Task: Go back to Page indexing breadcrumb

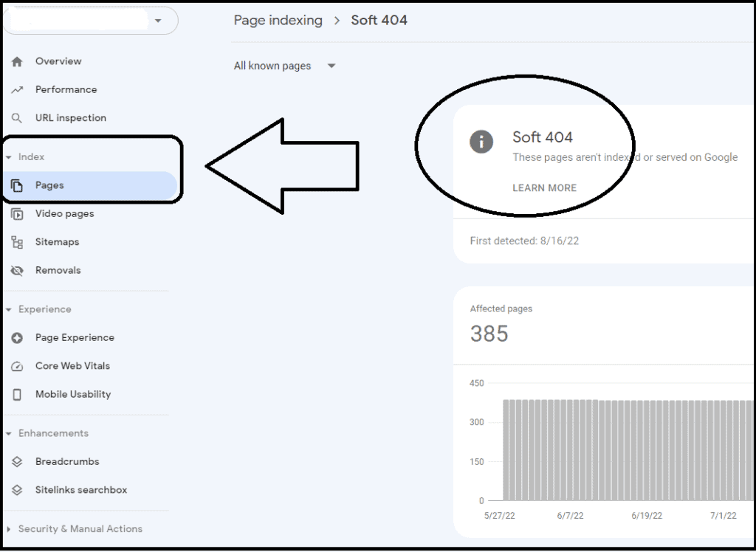Action: coord(278,21)
